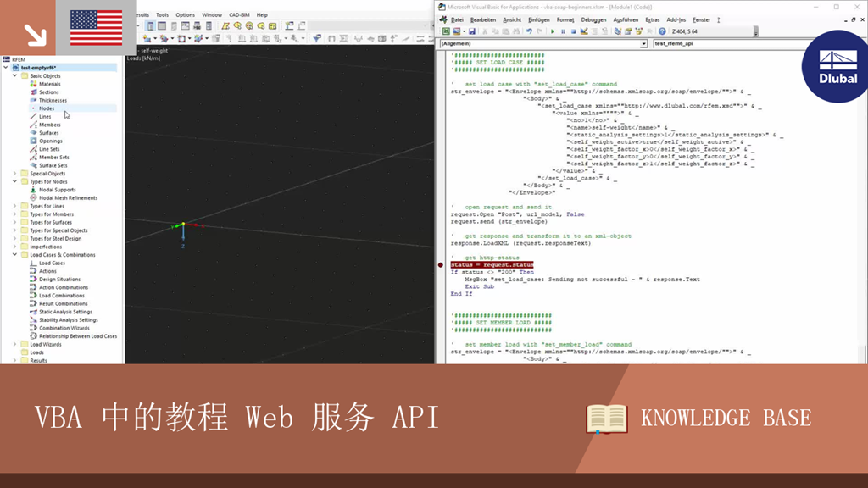Screen dimensions: 868x488
Task: Toggle the Navigator panel icon in RFEM toolbar
Action: pyautogui.click(x=150, y=26)
